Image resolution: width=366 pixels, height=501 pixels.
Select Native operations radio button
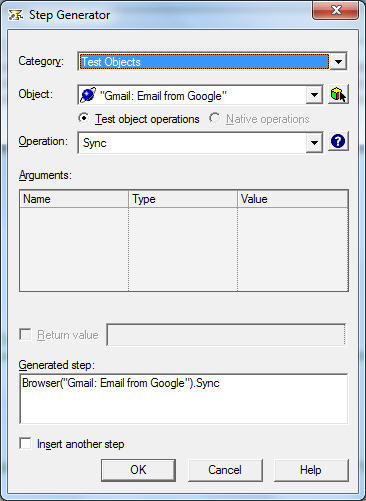click(214, 118)
